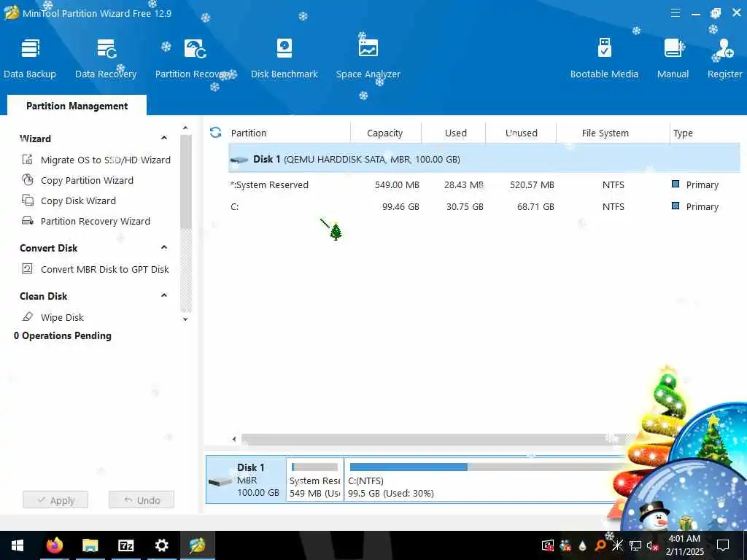The width and height of the screenshot is (747, 560).
Task: Sort by the File System column header
Action: [605, 133]
